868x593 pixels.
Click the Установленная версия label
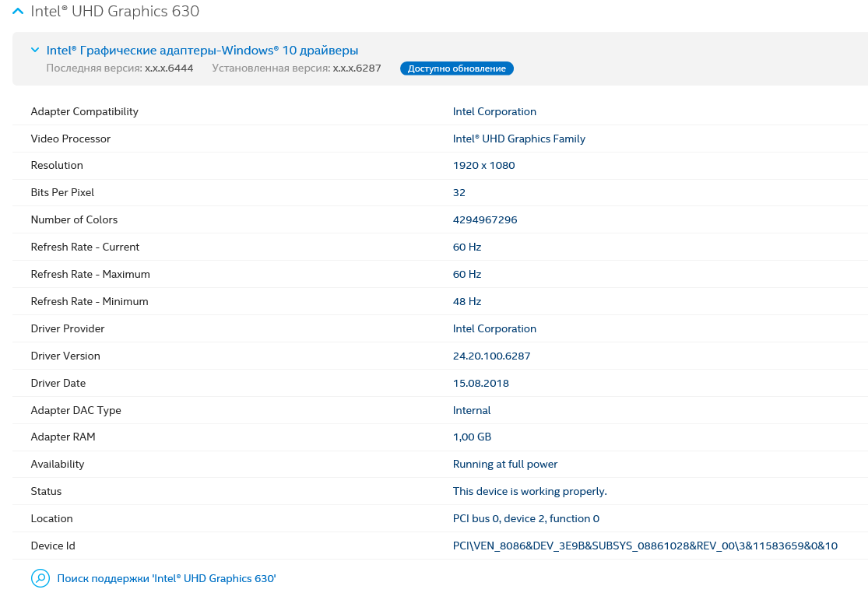(x=271, y=68)
